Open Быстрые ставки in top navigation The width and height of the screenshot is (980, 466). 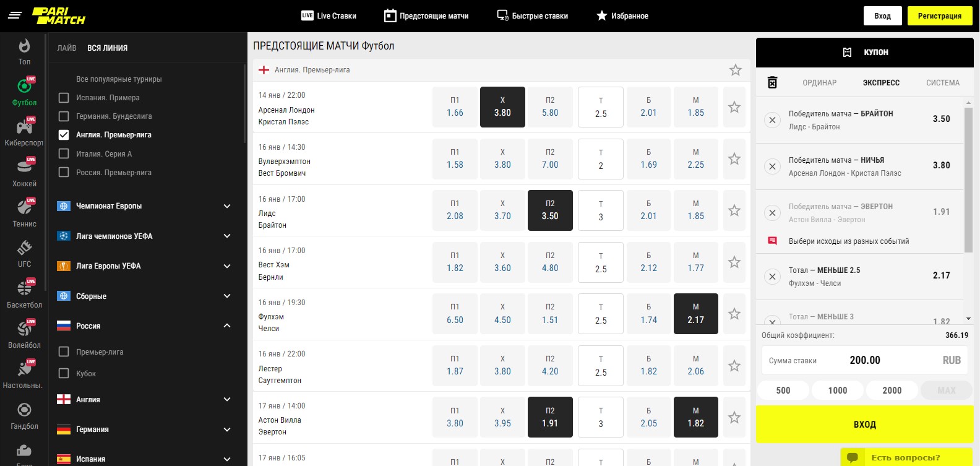(533, 15)
